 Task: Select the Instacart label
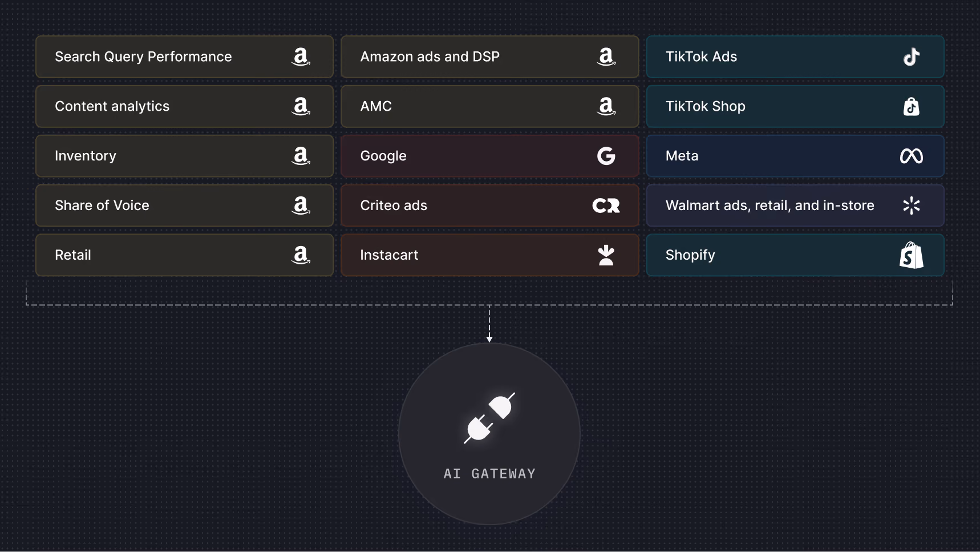tap(390, 255)
